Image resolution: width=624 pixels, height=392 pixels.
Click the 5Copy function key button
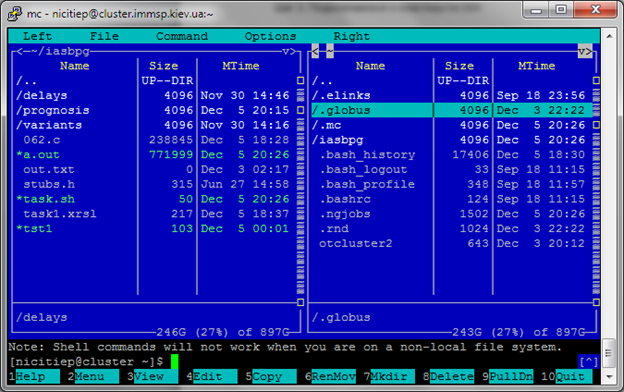tap(271, 376)
